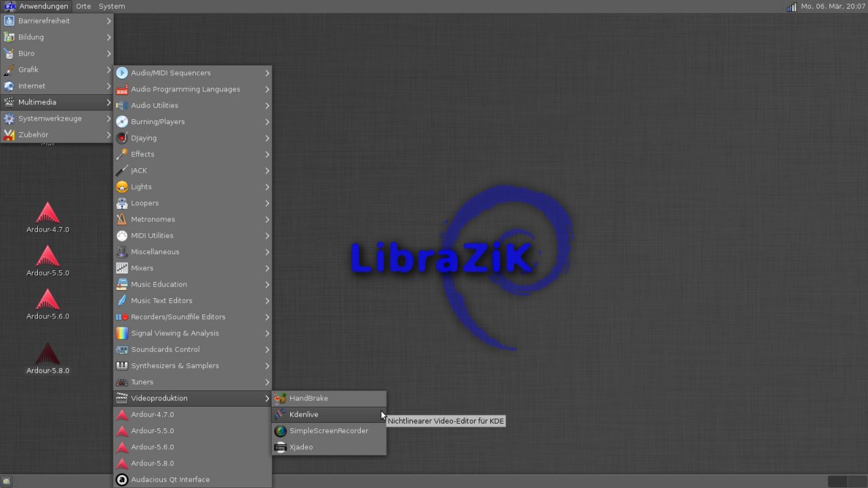The height and width of the screenshot is (488, 868).
Task: Click the Grafik paintbrush icon
Action: pos(9,70)
